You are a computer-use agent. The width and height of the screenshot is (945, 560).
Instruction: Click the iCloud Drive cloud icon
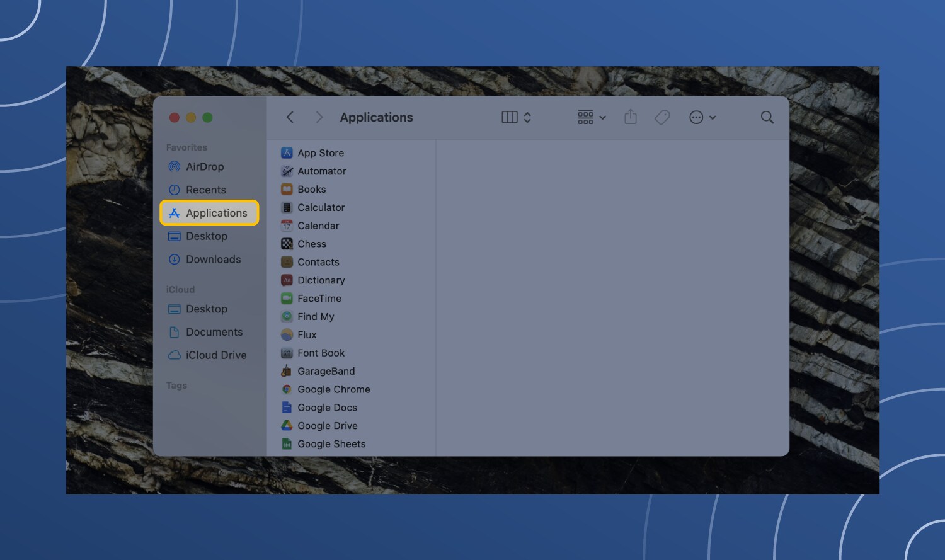pos(175,355)
